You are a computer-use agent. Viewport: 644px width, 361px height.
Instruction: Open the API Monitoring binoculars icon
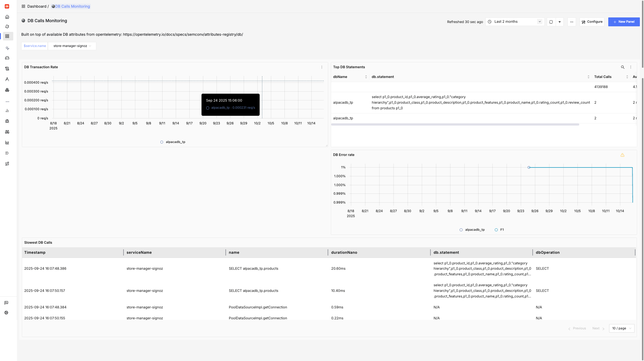[7, 132]
